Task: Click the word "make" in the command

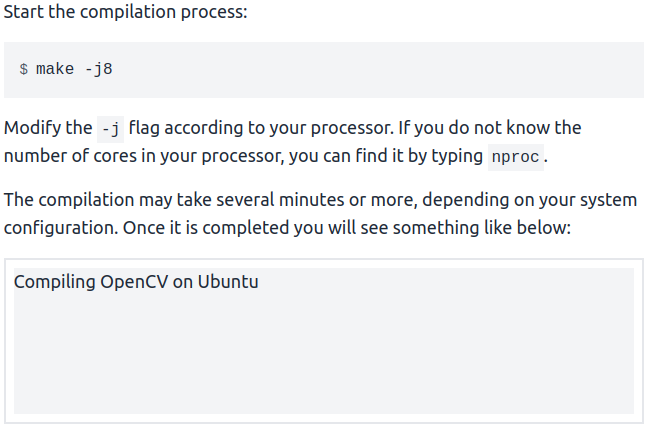Action: pyautogui.click(x=53, y=70)
